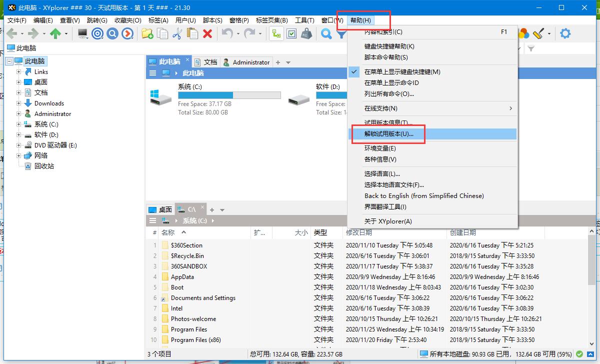Viewport: 600px width, 364px height.
Task: Expand the 系统 (C:) tree node
Action: pos(18,124)
